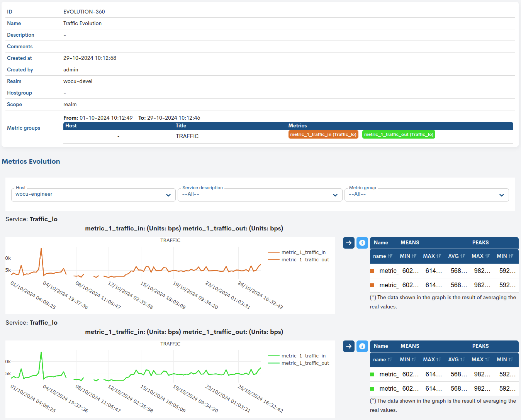Click the MEANS header in the orange chart table
Image resolution: width=521 pixels, height=420 pixels.
(x=410, y=242)
